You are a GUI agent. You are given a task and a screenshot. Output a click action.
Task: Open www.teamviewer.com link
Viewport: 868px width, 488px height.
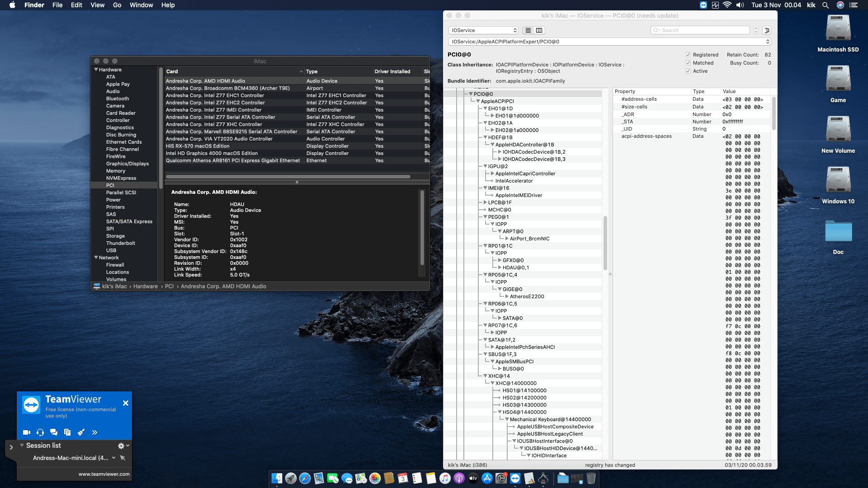[x=104, y=474]
